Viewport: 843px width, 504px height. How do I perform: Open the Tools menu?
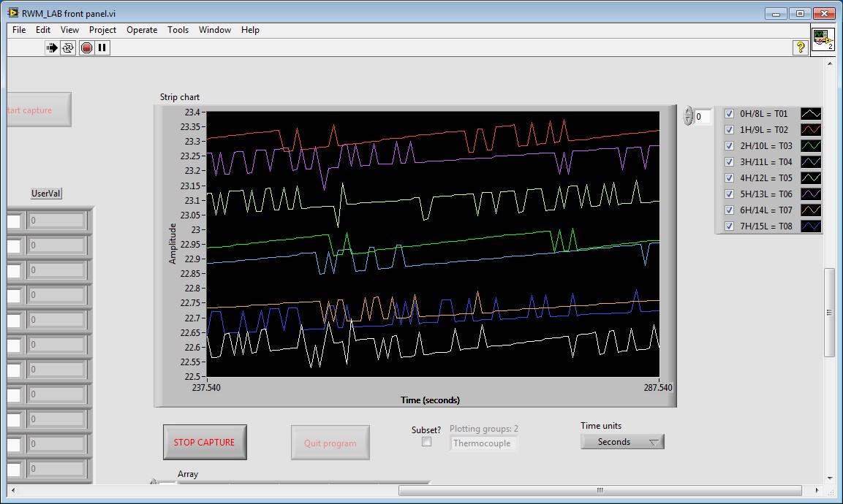pos(178,30)
